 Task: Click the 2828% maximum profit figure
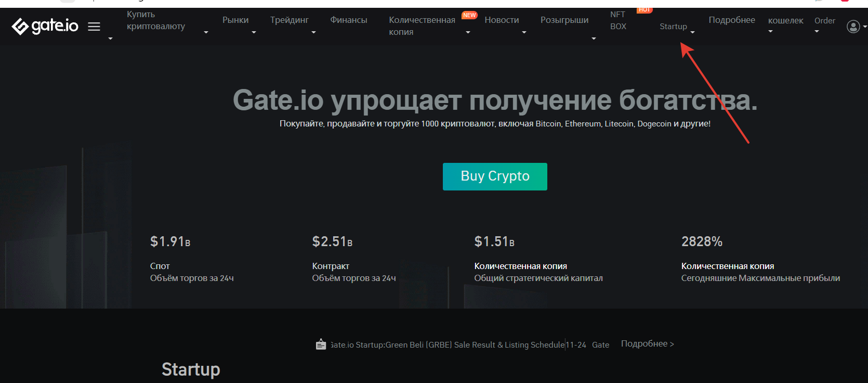pos(702,241)
